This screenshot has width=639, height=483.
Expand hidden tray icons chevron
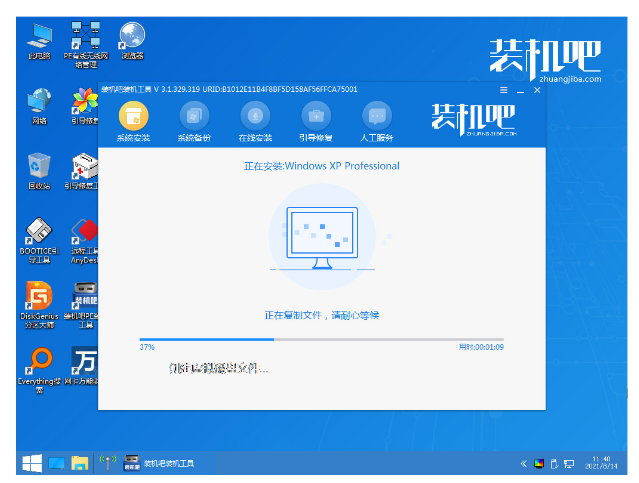(x=524, y=463)
